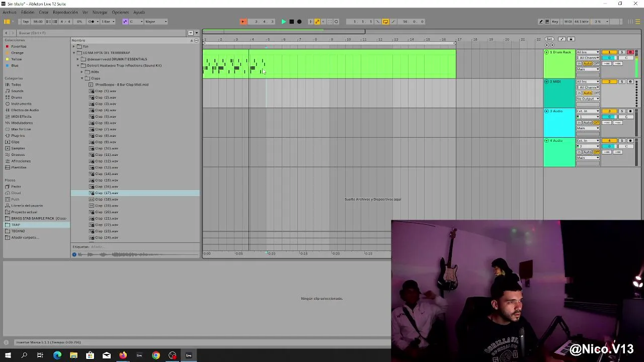Toggle the computer MIDI keyboard icon
Viewport: 644px width, 362px height.
tap(548, 22)
